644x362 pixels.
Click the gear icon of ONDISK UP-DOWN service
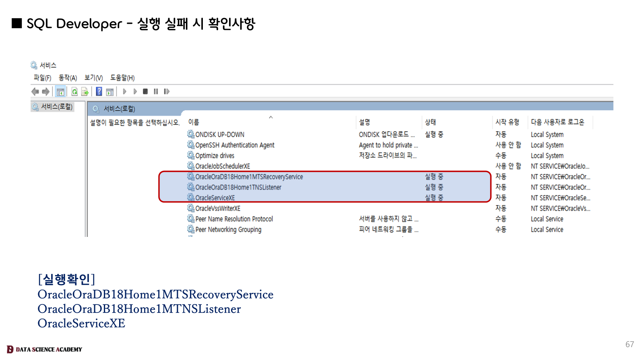click(x=191, y=134)
